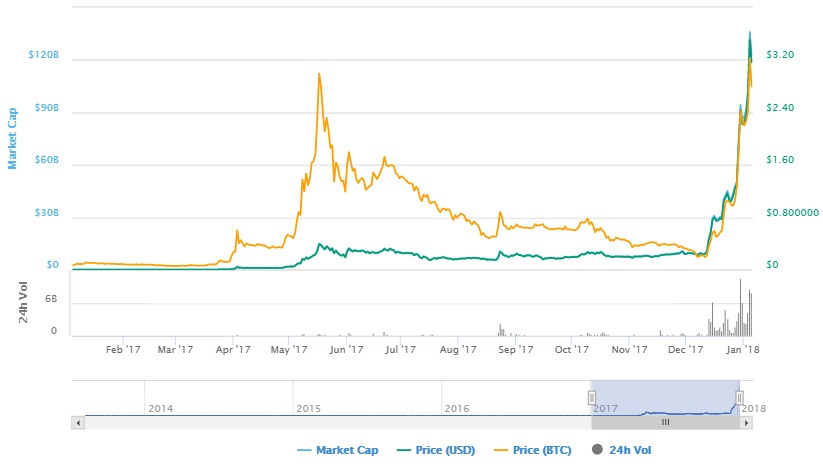This screenshot has height=468, width=823.
Task: Click the navigator scrollbar right arrow
Action: pyautogui.click(x=746, y=423)
